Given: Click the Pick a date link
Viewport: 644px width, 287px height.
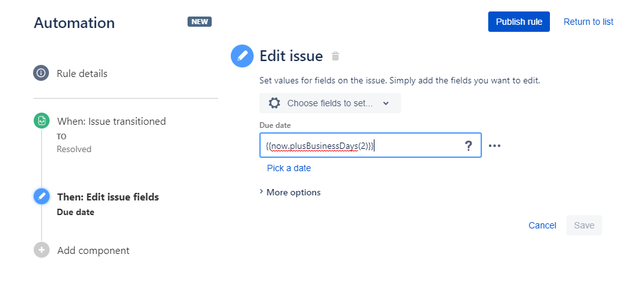Looking at the screenshot, I should tap(289, 168).
